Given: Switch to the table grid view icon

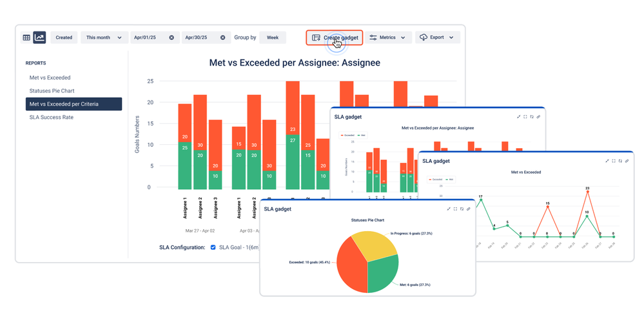Looking at the screenshot, I should point(26,37).
